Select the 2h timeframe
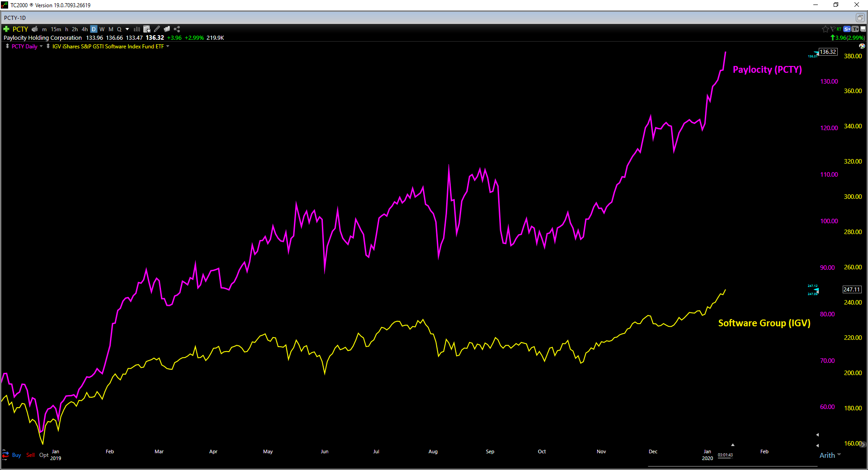 click(75, 29)
